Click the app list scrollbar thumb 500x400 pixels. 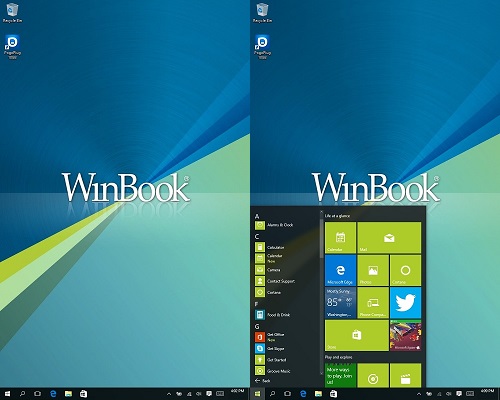pos(321,238)
